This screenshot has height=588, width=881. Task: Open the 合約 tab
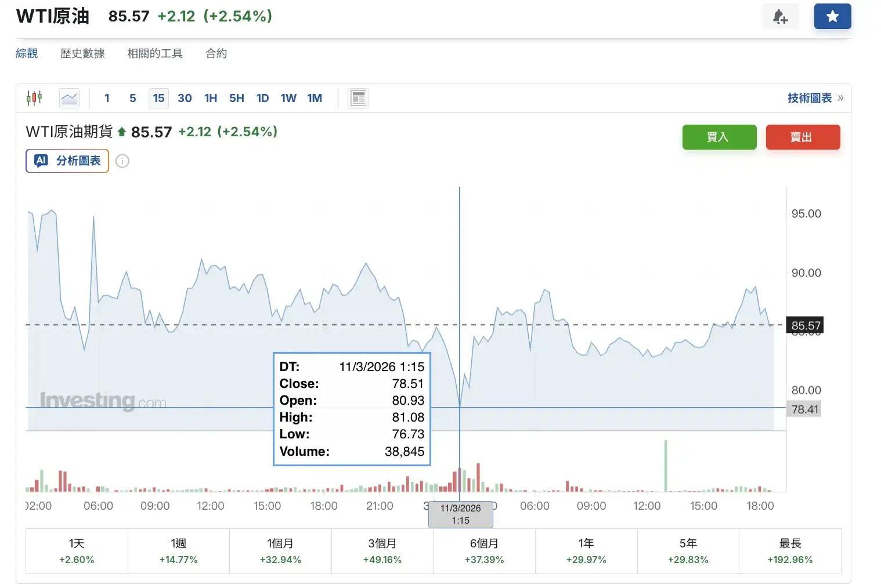tap(215, 53)
